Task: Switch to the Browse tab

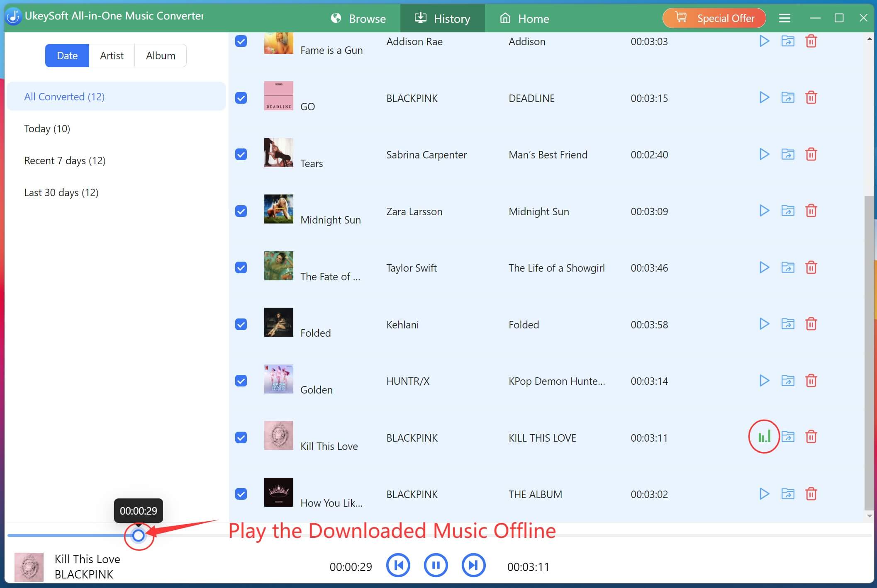Action: [x=358, y=19]
